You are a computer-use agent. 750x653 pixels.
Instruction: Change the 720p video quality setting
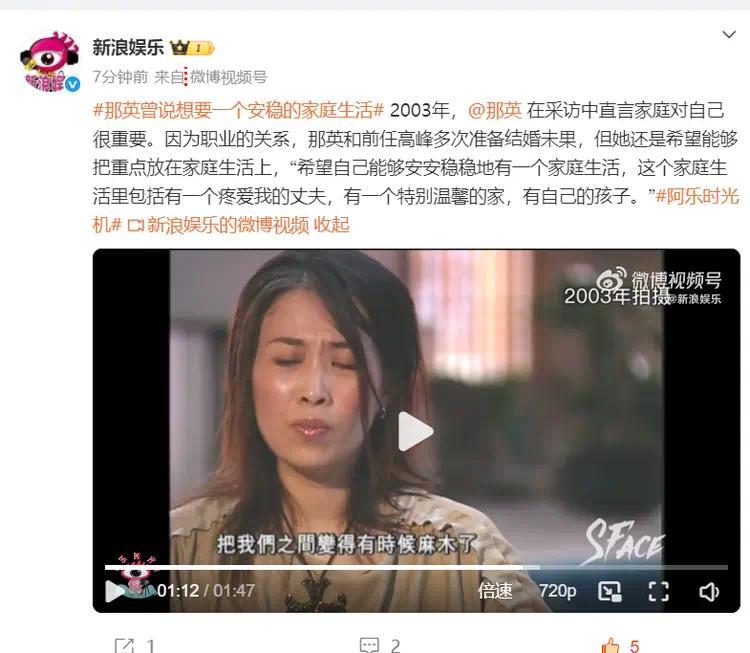coord(557,591)
